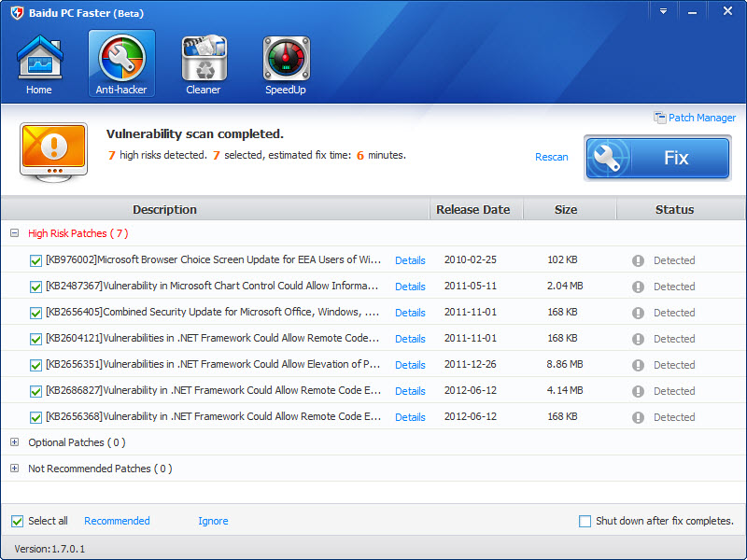This screenshot has height=560, width=747.
Task: Sort by the Release Date column header
Action: (x=476, y=209)
